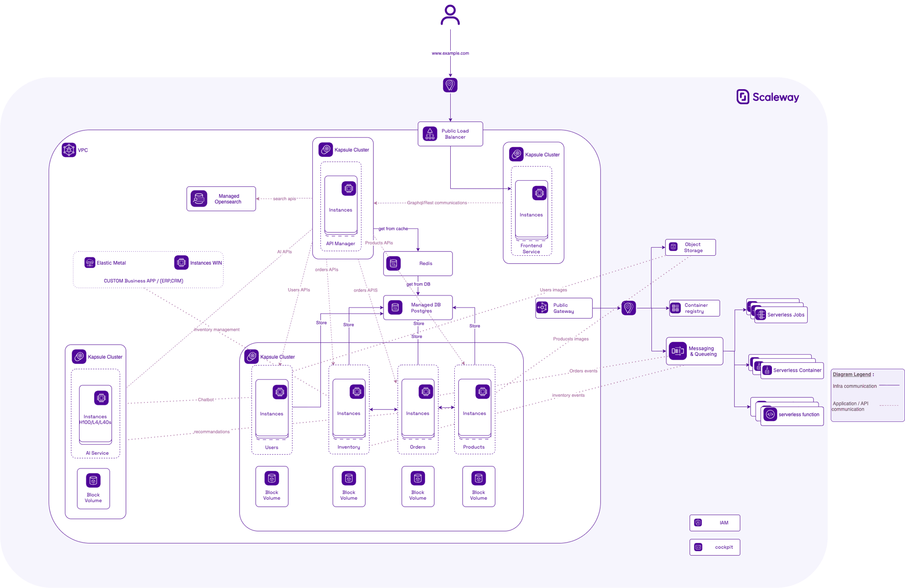The image size is (905, 588).
Task: Click the Scaleway logo
Action: pyautogui.click(x=768, y=97)
